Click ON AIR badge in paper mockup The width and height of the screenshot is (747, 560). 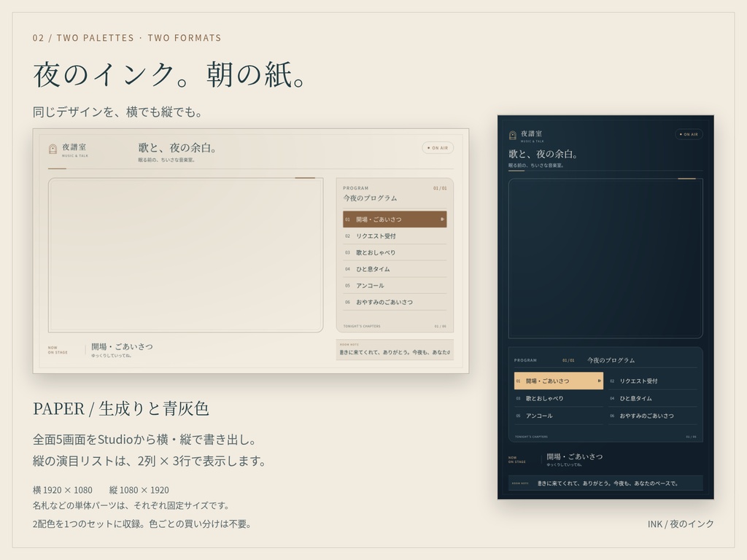pos(438,147)
